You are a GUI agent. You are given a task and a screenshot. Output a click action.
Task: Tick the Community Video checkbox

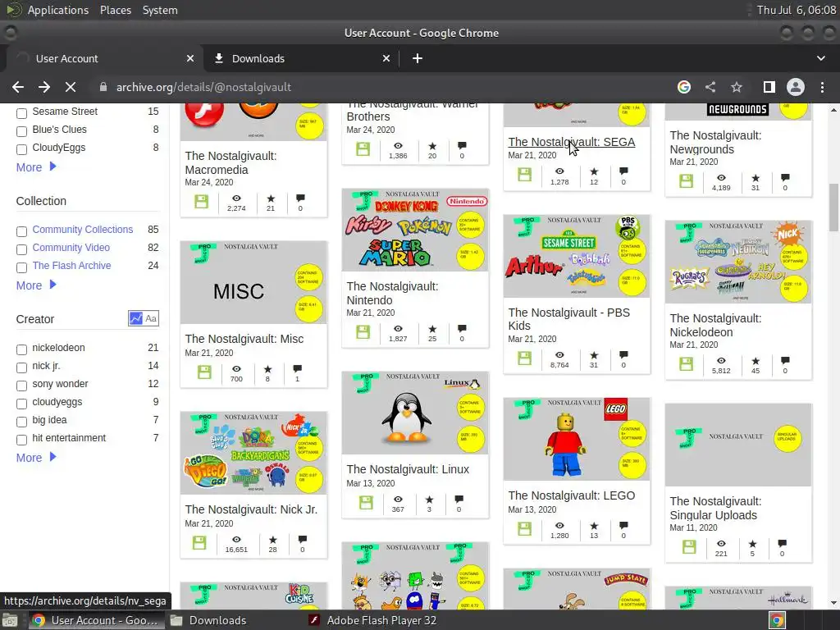pos(21,249)
